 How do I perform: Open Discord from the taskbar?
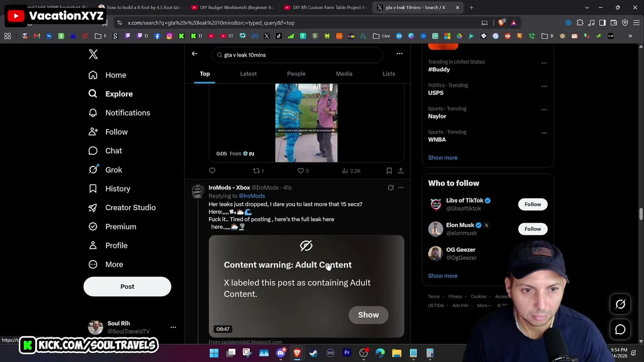(281, 353)
